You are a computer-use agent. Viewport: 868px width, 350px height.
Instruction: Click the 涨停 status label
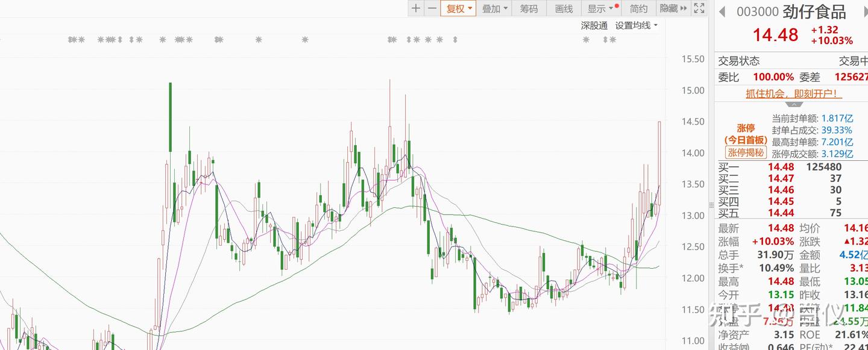(746, 128)
